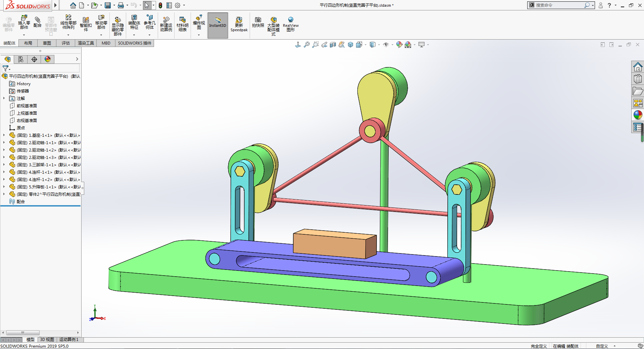Image resolution: width=644 pixels, height=349 pixels.
Task: Click the Insert Components (插入零部件) tool
Action: [24, 22]
